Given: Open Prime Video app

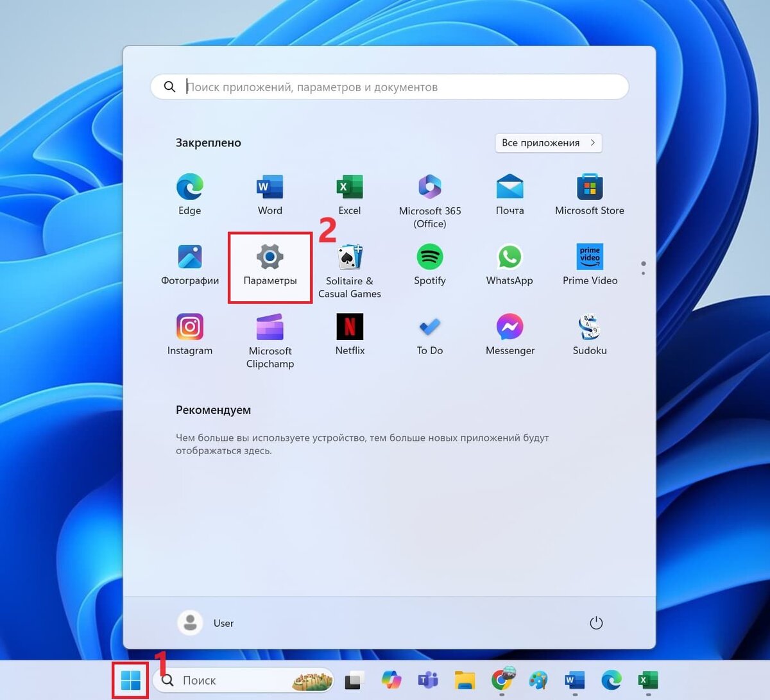Looking at the screenshot, I should tap(590, 265).
